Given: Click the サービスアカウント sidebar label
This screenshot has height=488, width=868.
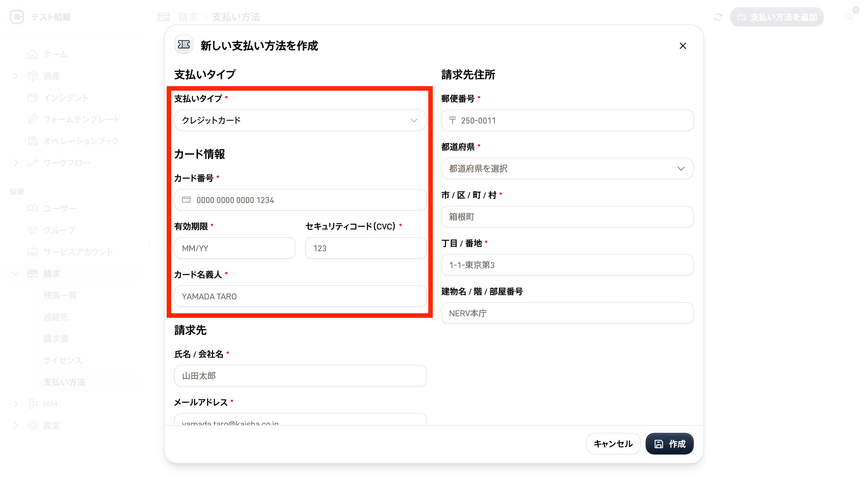Looking at the screenshot, I should click(78, 252).
